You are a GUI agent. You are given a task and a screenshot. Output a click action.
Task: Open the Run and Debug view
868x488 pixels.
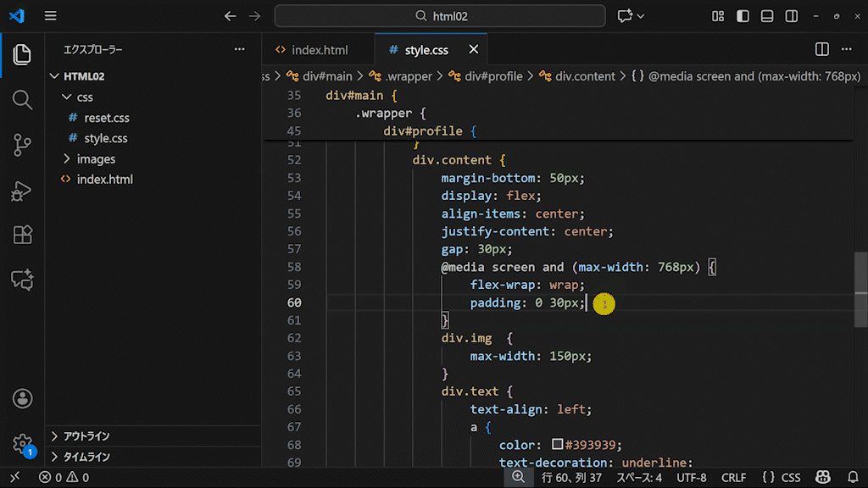22,191
